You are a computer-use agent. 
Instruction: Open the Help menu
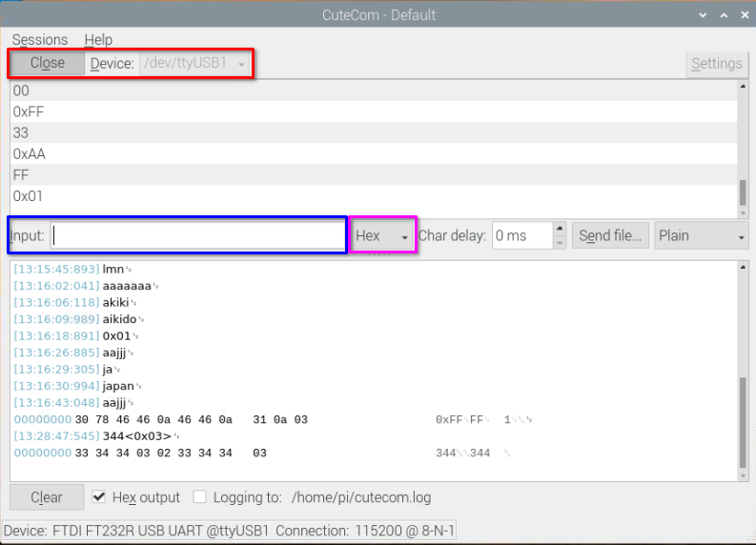coord(98,39)
